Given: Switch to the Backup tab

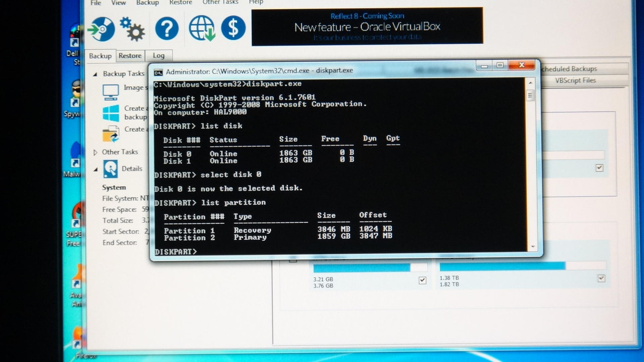Looking at the screenshot, I should [100, 56].
